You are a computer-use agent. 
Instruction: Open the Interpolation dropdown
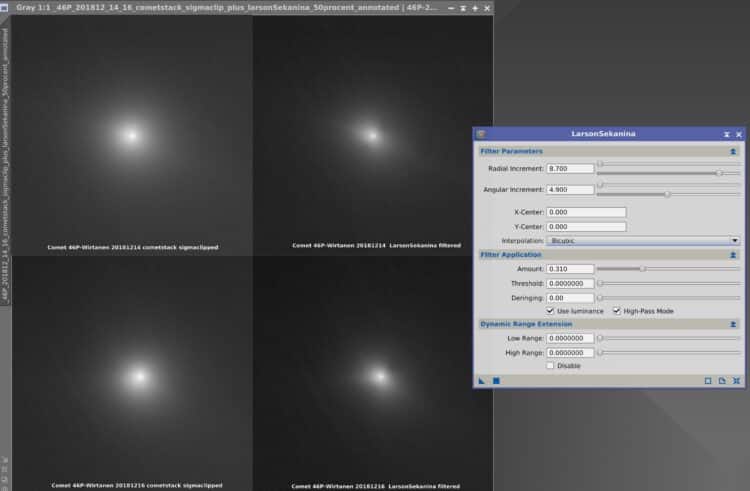[x=643, y=240]
